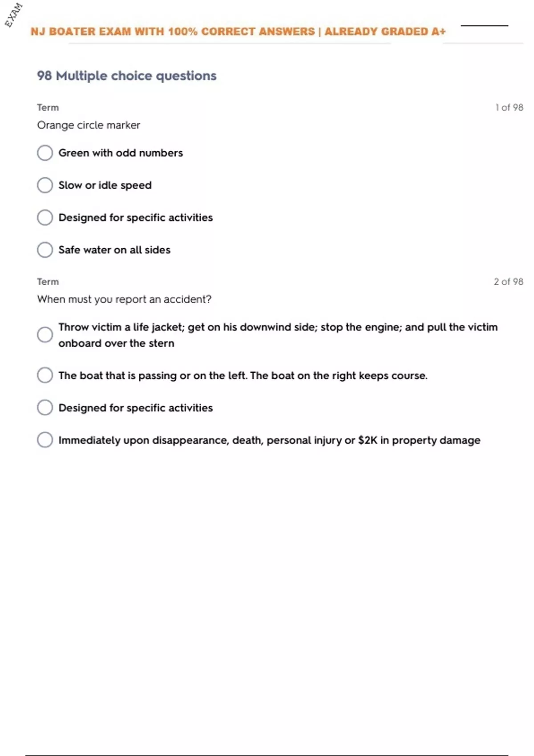The image size is (534, 756).
Task: Click the 'Orange circle marker' question text
Action: tap(89, 125)
